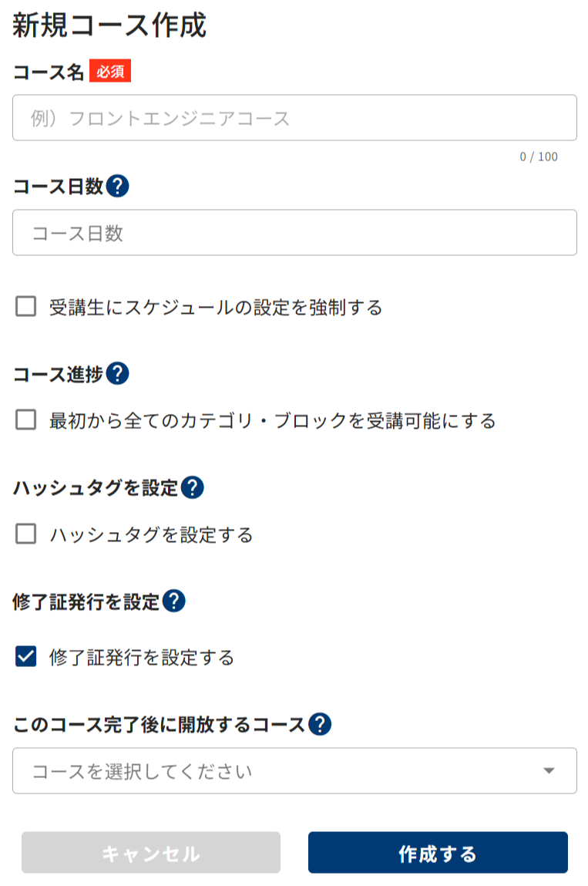Show help for ハッシュタグを設定
This screenshot has width=588, height=886.
coord(192,487)
